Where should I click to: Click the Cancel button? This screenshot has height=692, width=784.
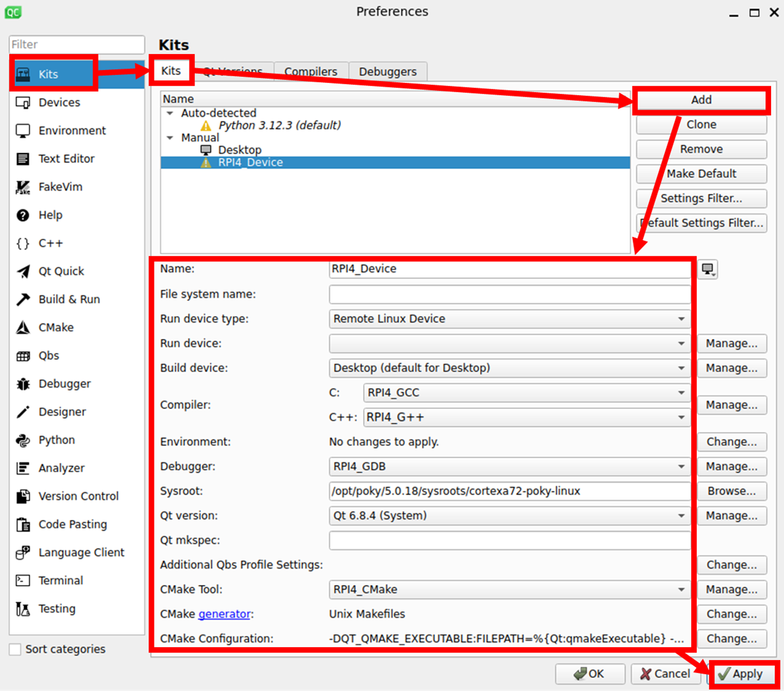click(665, 674)
